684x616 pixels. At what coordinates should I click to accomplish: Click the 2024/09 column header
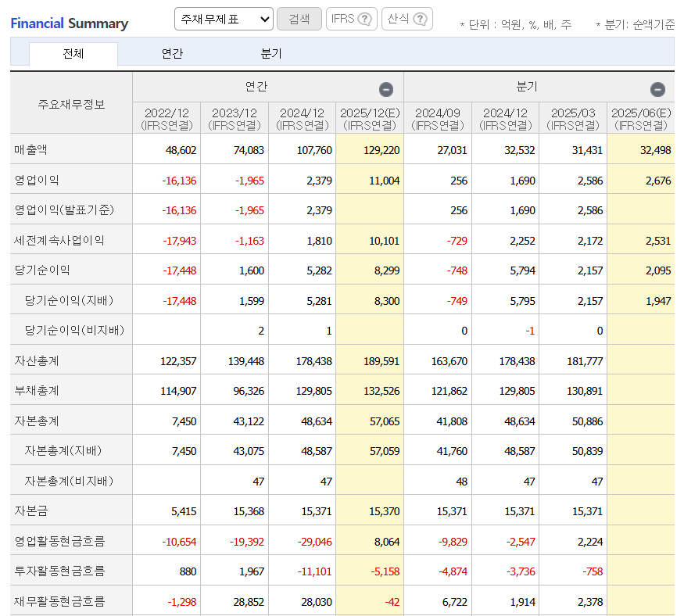pyautogui.click(x=438, y=119)
